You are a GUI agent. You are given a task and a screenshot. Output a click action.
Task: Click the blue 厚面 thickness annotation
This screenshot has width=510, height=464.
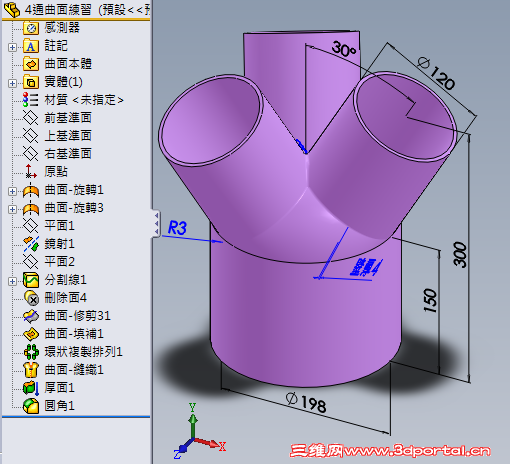366,267
